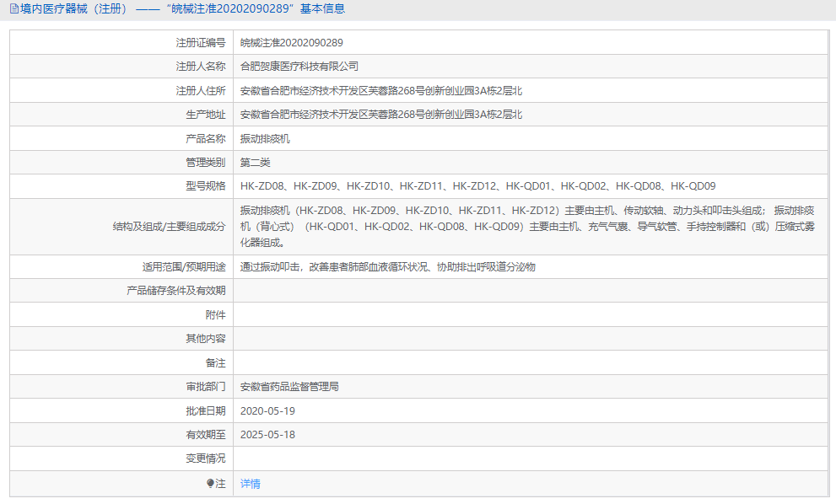Click the document icon beside the page title
This screenshot has height=504, width=836.
coord(14,8)
